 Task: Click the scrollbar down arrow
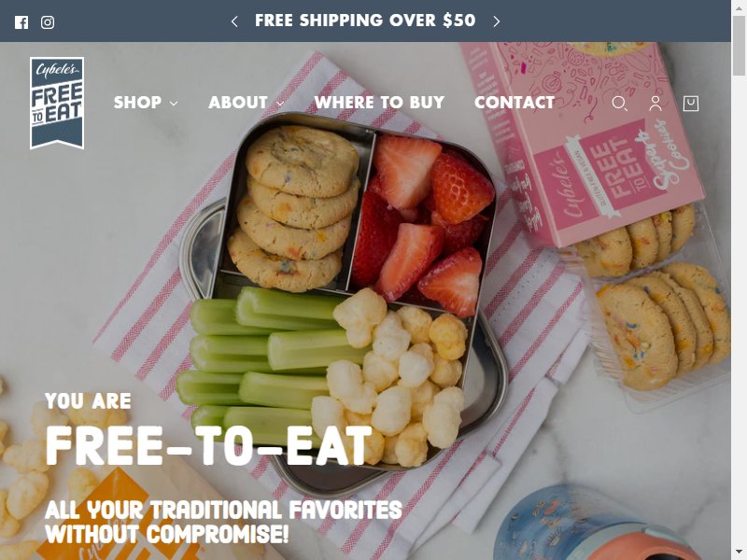739,553
